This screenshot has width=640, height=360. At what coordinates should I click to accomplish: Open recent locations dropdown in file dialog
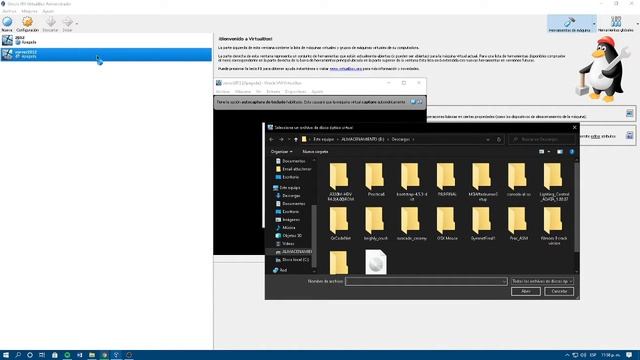(289, 140)
